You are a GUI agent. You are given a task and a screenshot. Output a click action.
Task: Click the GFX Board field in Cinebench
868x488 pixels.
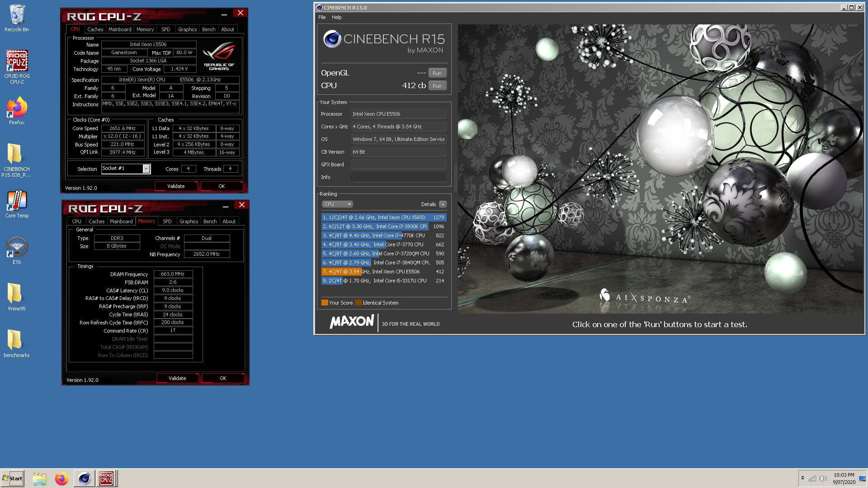pyautogui.click(x=399, y=164)
